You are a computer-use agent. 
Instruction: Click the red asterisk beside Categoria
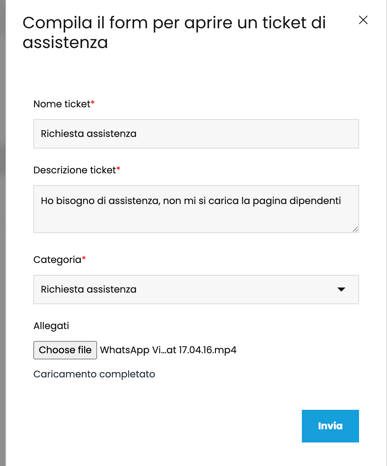click(84, 258)
